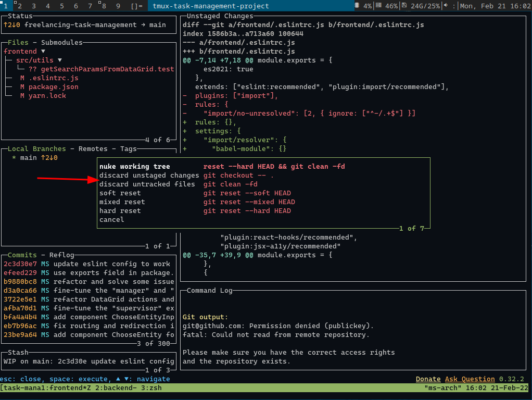The width and height of the screenshot is (532, 400).
Task: Click the disk usage 24G/25% indicator
Action: tap(421, 6)
